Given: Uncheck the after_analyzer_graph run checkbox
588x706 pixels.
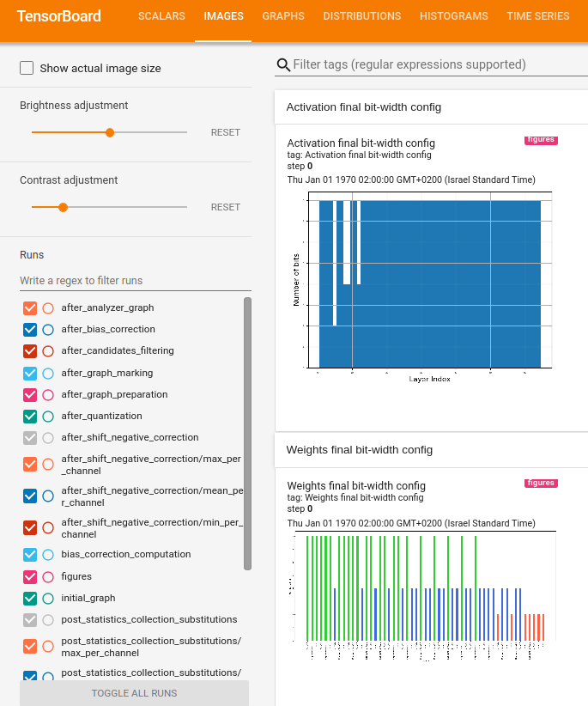Looking at the screenshot, I should click(30, 308).
